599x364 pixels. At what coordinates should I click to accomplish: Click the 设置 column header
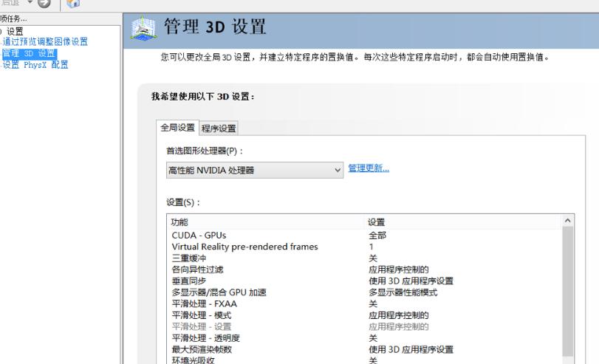463,222
